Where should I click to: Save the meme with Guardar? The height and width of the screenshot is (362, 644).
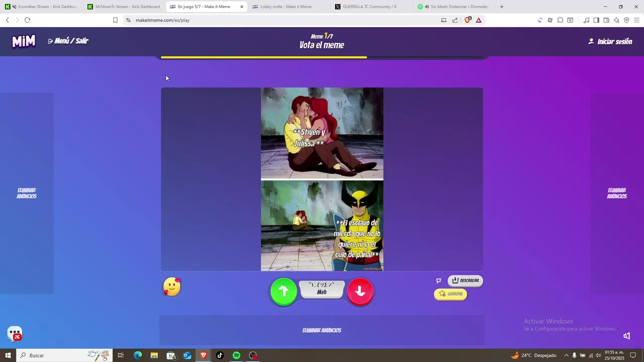tap(450, 294)
